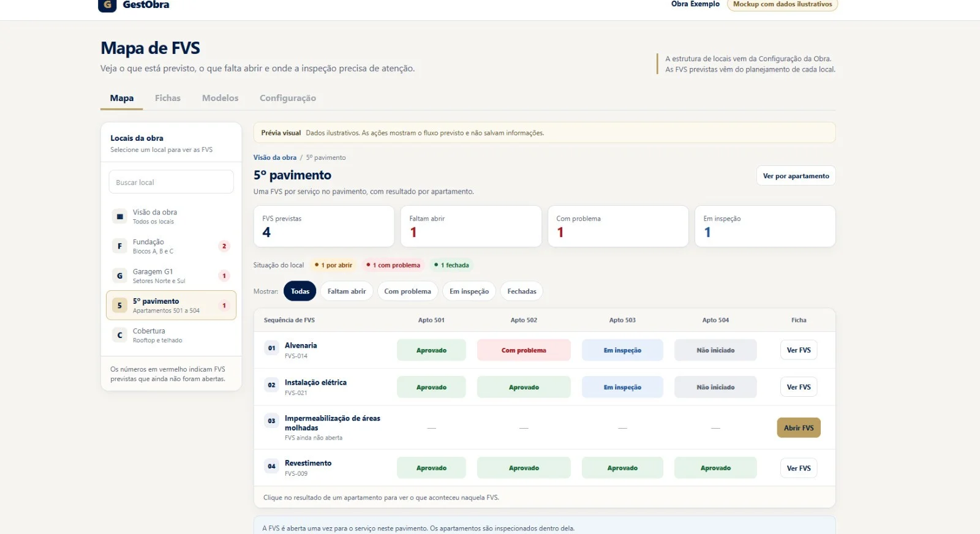Click the 1 com problema status pill

coord(393,265)
